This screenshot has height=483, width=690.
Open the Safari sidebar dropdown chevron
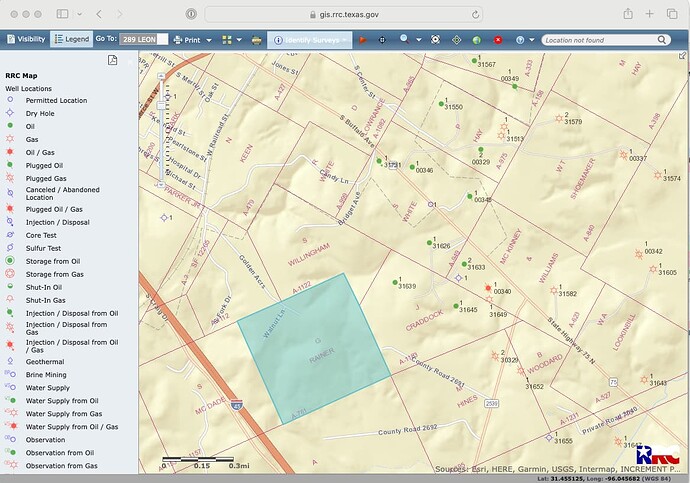(80, 14)
